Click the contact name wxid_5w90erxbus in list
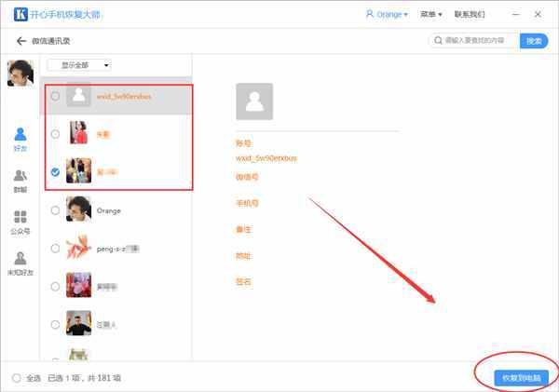559x392 pixels. pyautogui.click(x=124, y=97)
